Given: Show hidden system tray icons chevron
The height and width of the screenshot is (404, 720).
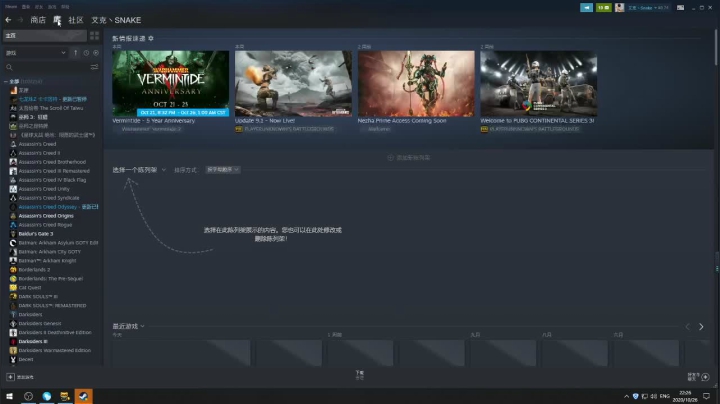Looking at the screenshot, I should tap(626, 396).
